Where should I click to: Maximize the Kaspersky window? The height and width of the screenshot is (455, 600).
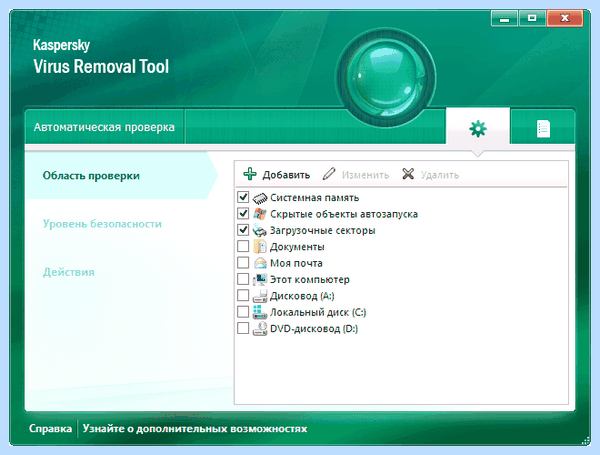532,18
